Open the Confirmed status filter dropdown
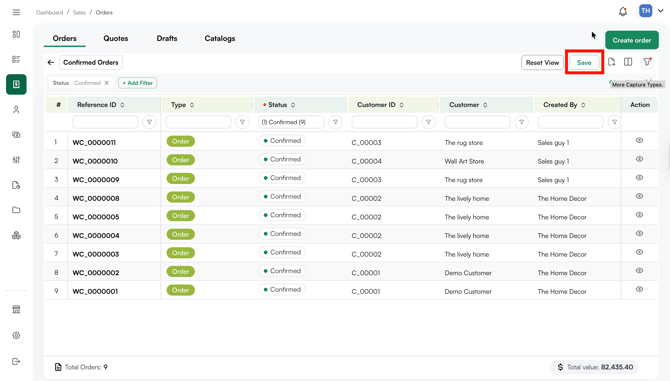This screenshot has width=670, height=381. 291,122
